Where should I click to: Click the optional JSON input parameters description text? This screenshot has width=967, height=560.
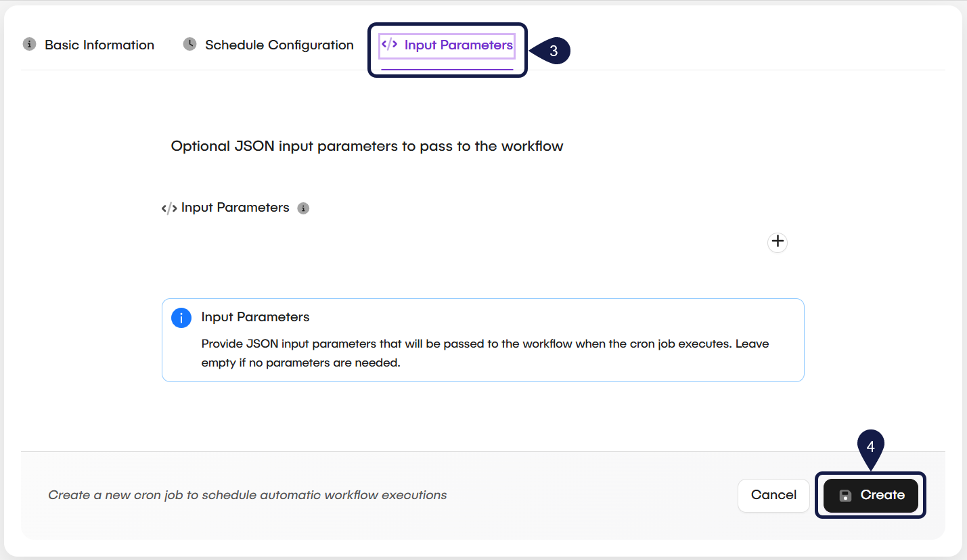(367, 145)
